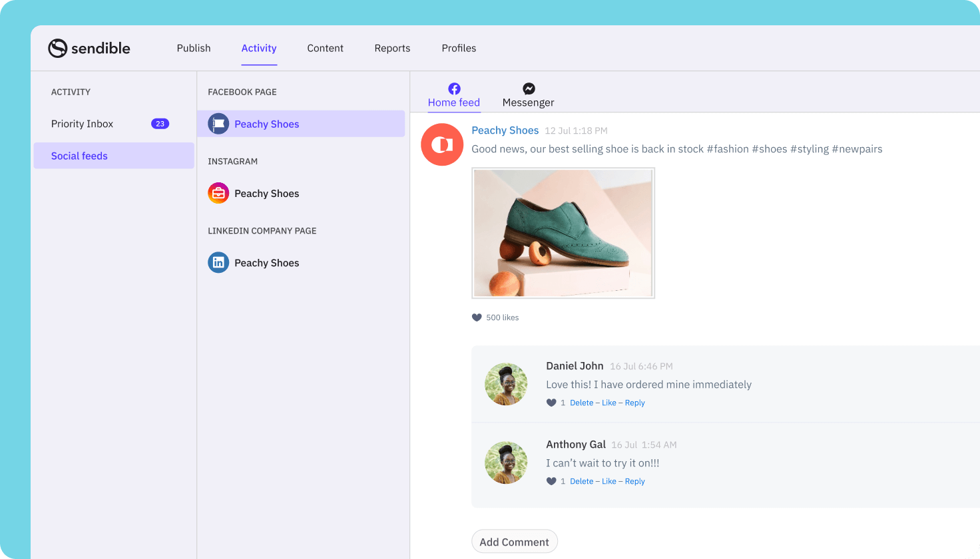Reply to Anthony Gal's comment
Viewport: 980px width, 559px height.
(x=634, y=480)
